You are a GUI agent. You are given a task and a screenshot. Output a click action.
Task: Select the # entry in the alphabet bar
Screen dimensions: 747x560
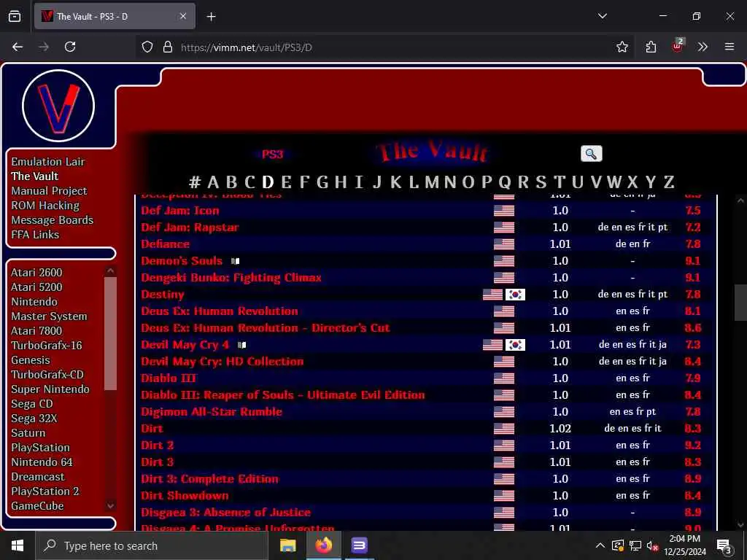pyautogui.click(x=194, y=182)
